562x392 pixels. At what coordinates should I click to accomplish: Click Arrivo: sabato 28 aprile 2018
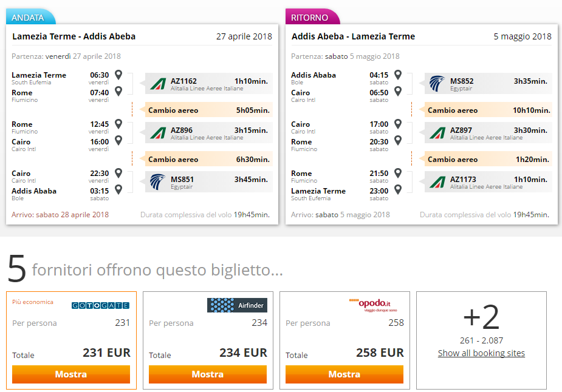[x=60, y=215]
